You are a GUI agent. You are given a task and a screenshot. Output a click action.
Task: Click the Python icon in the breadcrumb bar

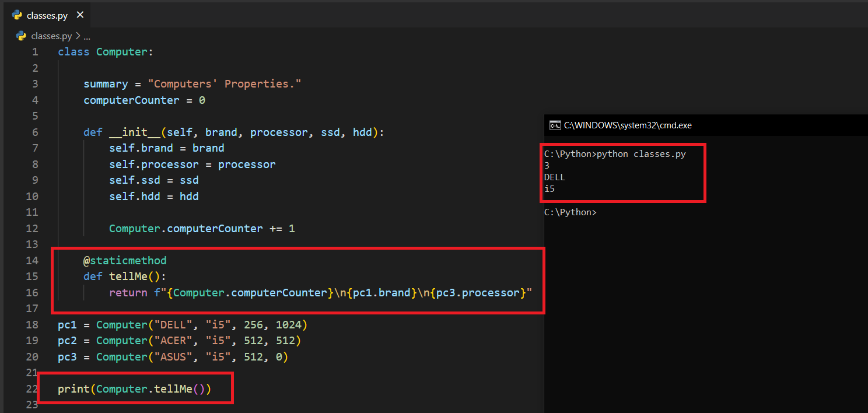(22, 36)
